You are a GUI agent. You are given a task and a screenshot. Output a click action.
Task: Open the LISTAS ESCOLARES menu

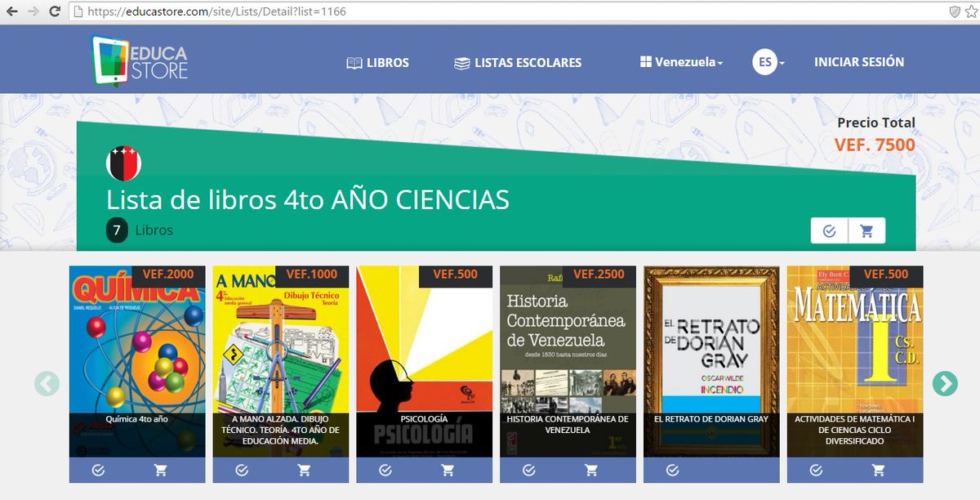[518, 62]
